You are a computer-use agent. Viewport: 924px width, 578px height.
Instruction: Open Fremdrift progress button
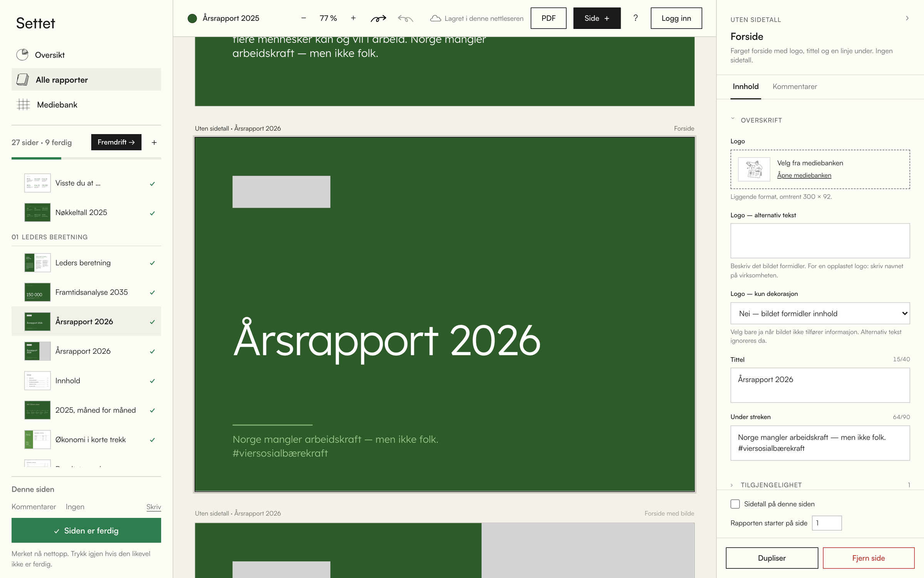point(116,142)
